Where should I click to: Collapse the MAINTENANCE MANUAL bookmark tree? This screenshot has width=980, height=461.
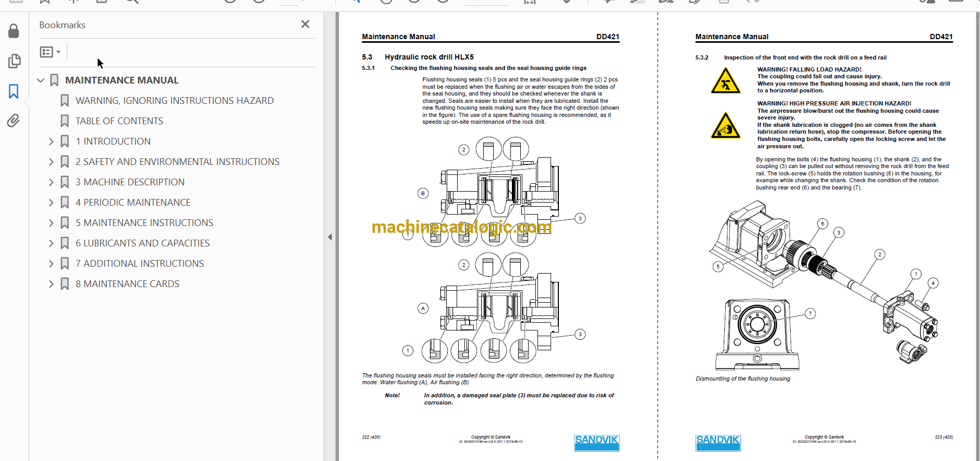[x=41, y=80]
